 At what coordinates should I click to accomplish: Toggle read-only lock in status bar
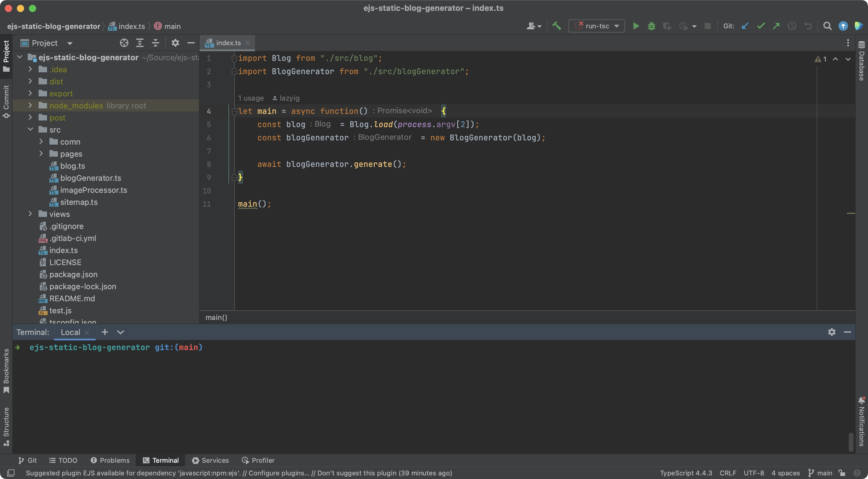[841, 473]
